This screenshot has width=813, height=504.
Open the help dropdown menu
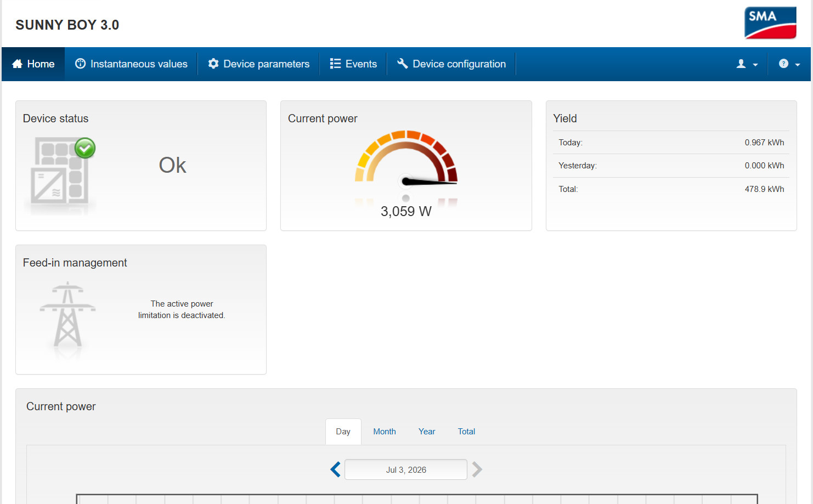click(x=789, y=64)
